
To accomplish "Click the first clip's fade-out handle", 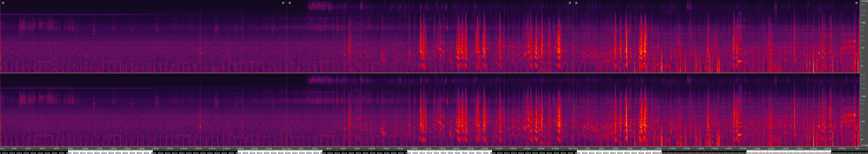I will tap(283, 3).
